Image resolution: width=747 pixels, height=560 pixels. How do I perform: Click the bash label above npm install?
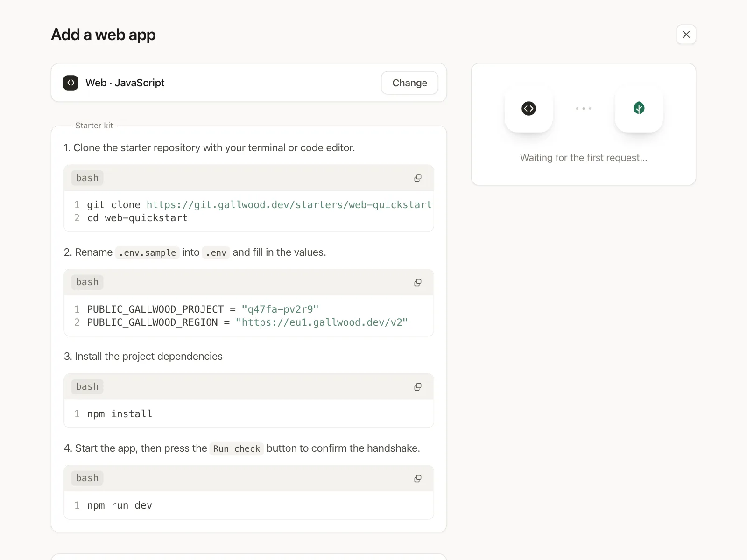[87, 386]
